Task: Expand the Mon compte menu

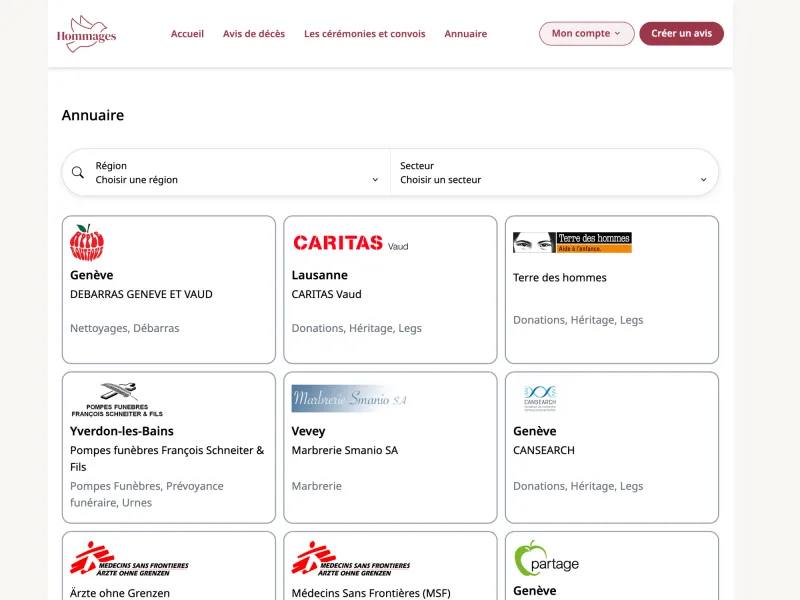Action: click(x=586, y=34)
